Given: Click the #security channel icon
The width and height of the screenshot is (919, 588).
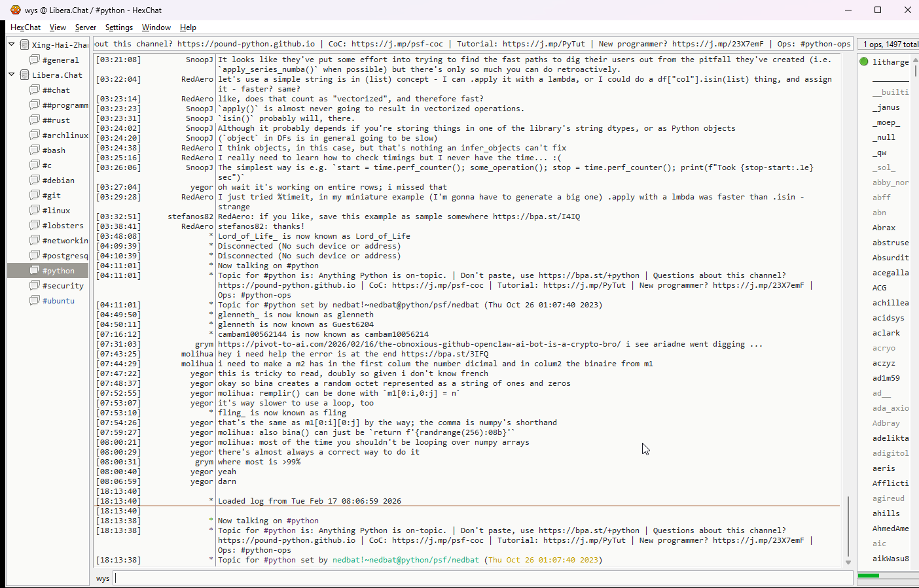Looking at the screenshot, I should point(35,285).
